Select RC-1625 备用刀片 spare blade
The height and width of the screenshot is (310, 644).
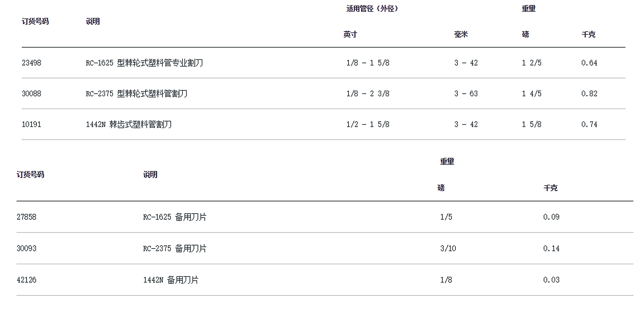(175, 217)
